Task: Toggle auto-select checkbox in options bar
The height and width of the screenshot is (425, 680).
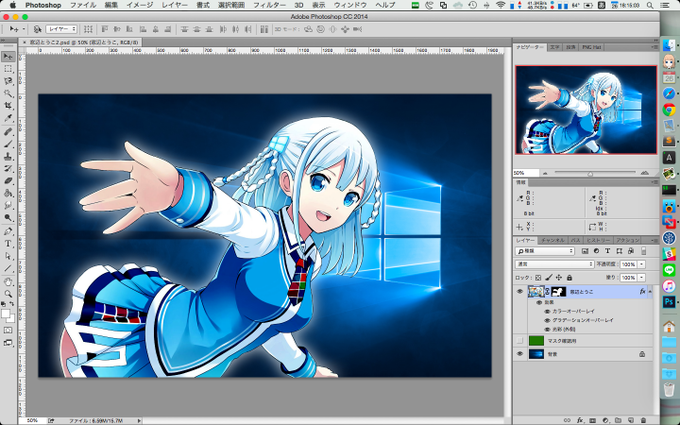Action: pyautogui.click(x=38, y=29)
